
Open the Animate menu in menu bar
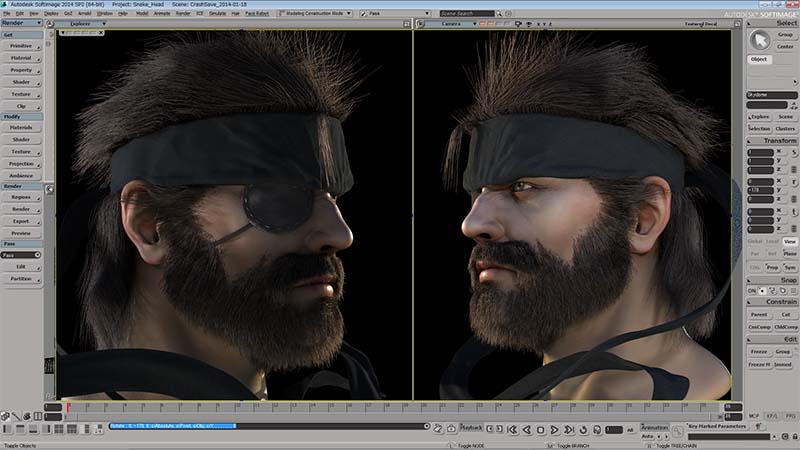point(162,14)
